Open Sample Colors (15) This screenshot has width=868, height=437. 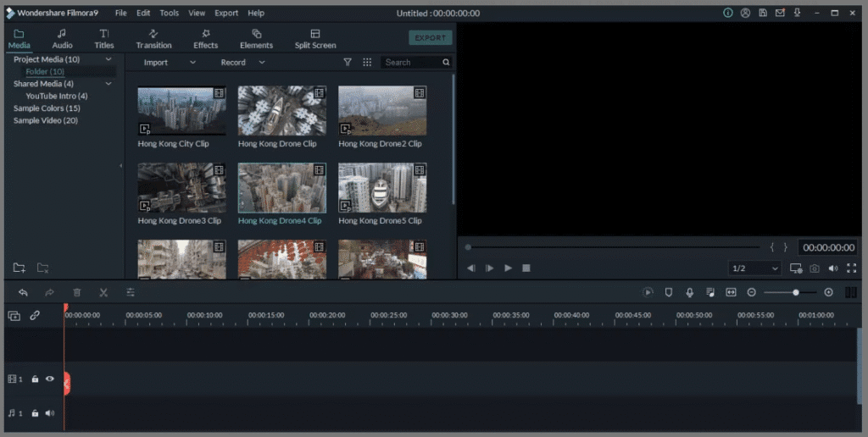click(47, 108)
